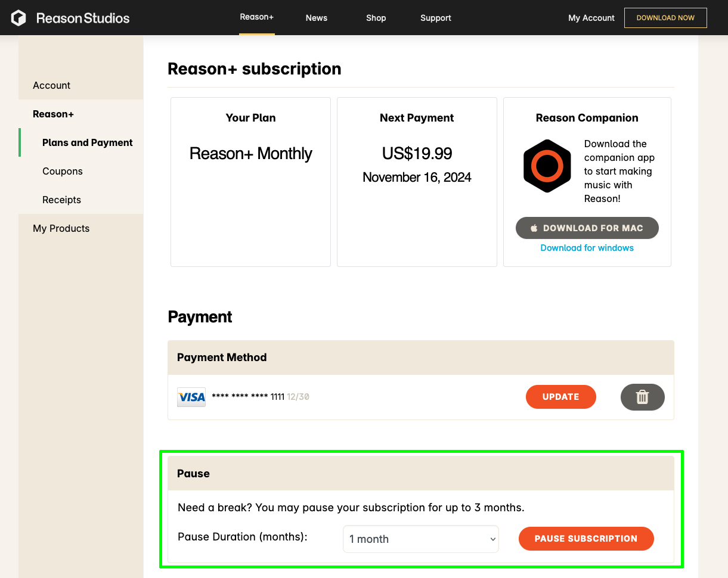Click the companion app download description text
The image size is (728, 578).
pyautogui.click(x=619, y=171)
